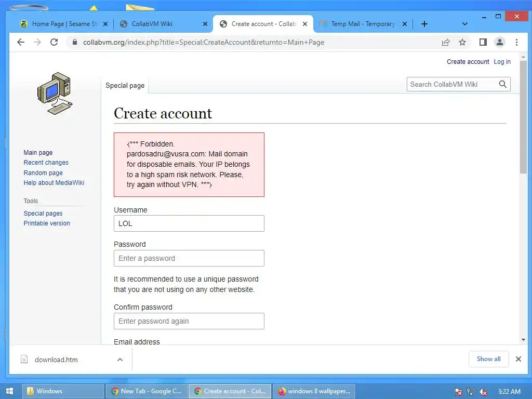Switch to New Tab Google Chrome taskbar item

tap(147, 391)
